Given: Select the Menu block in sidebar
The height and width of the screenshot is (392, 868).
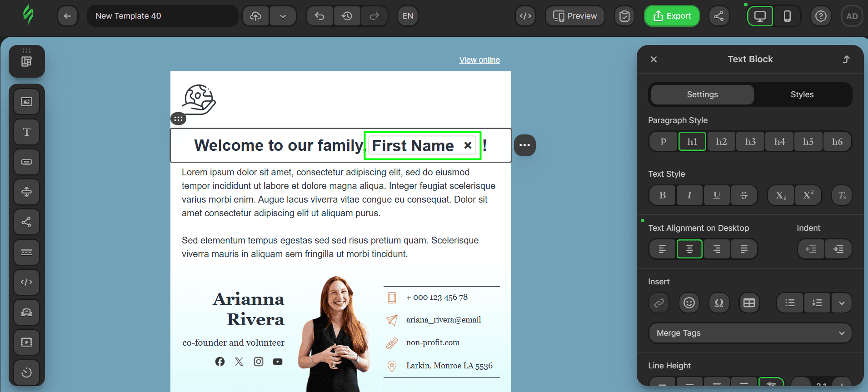Looking at the screenshot, I should tap(27, 252).
